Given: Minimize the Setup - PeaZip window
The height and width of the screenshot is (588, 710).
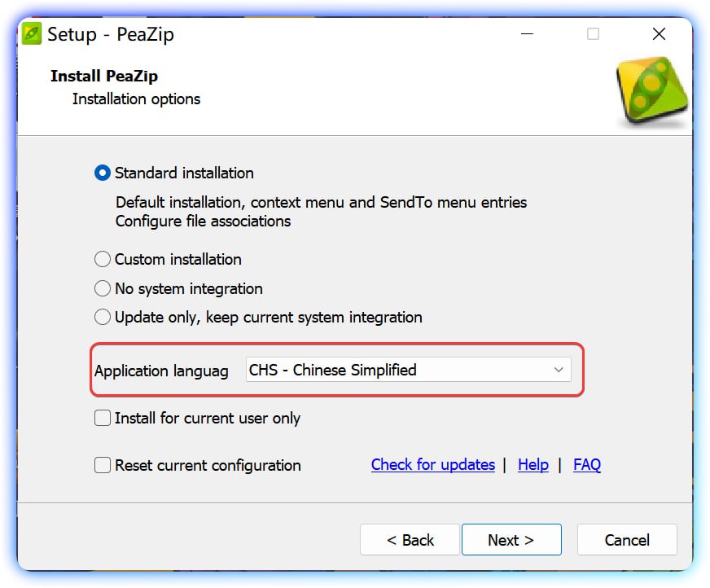Looking at the screenshot, I should point(527,34).
